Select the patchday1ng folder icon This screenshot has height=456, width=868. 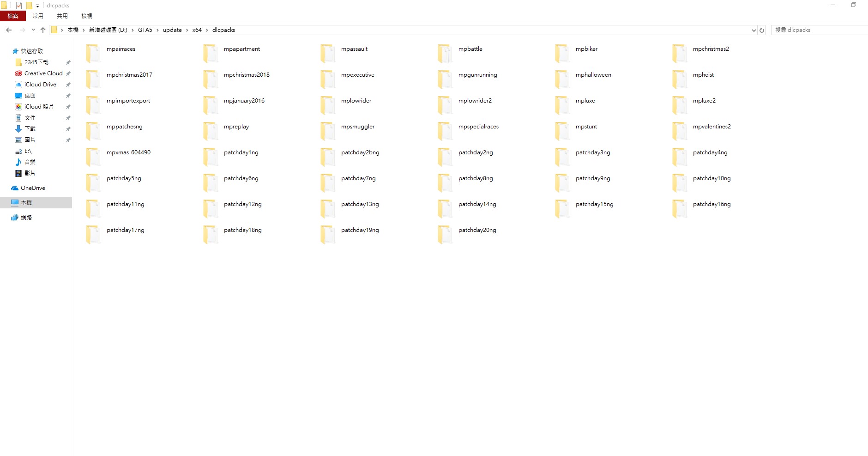[x=211, y=157]
